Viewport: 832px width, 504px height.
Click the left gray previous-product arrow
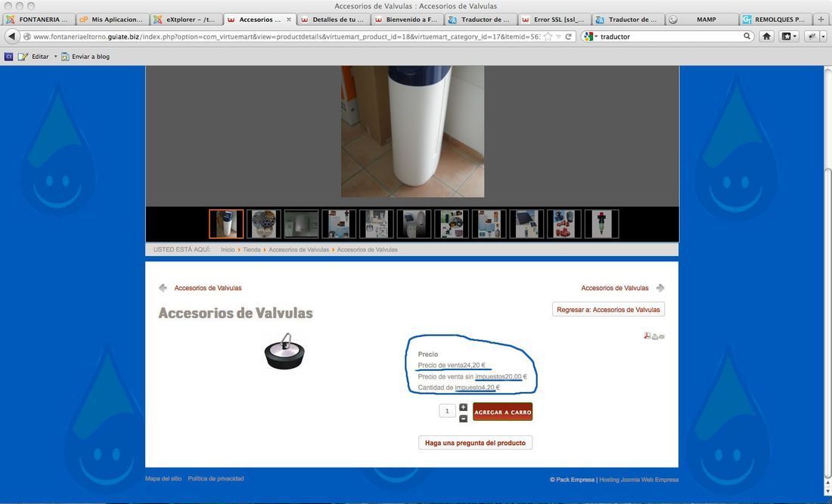pos(163,288)
